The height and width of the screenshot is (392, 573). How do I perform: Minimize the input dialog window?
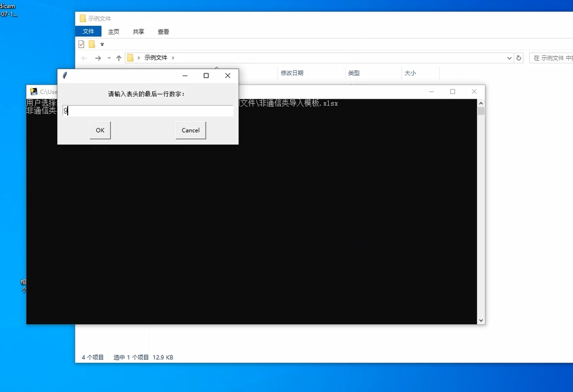pyautogui.click(x=185, y=76)
